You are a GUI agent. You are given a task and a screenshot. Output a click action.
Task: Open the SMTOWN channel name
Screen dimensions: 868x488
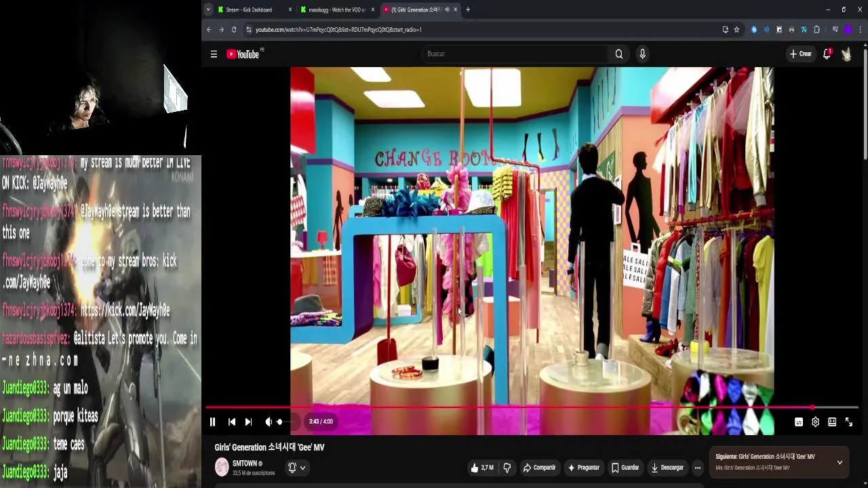(245, 464)
